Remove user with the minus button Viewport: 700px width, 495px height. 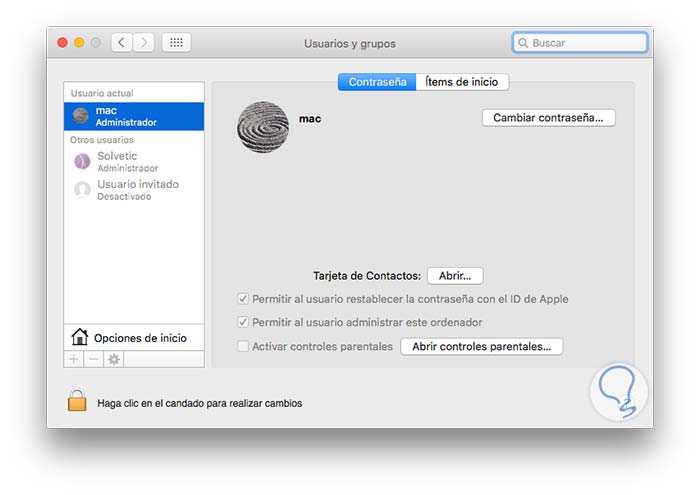pos(94,359)
